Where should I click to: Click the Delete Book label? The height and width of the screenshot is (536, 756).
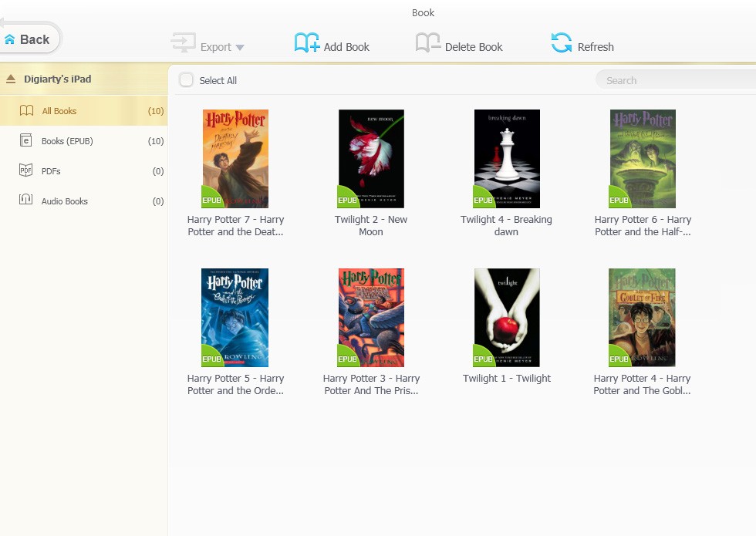pyautogui.click(x=474, y=47)
